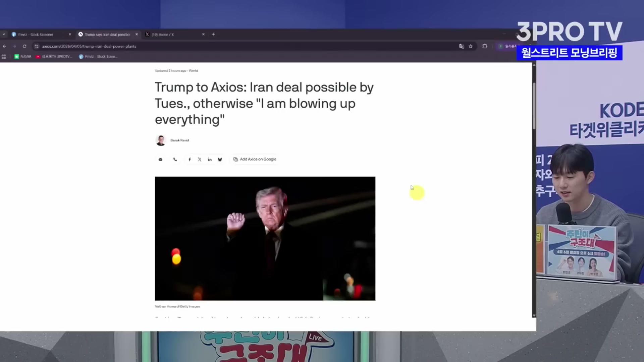
Task: Bookmark this page with the star icon
Action: click(471, 46)
